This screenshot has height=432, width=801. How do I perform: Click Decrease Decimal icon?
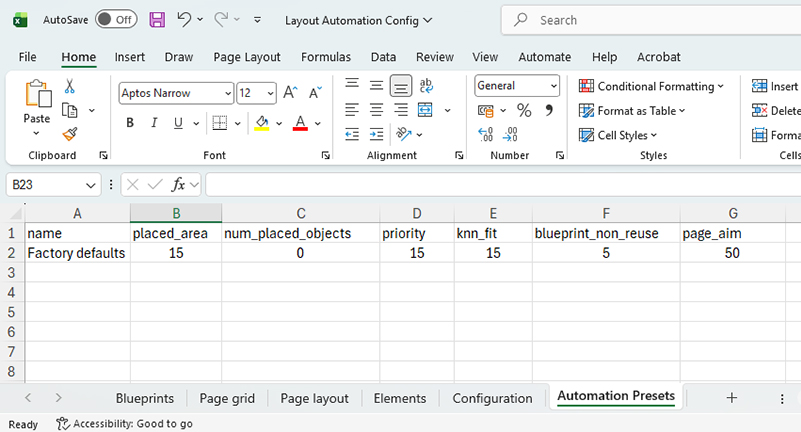[510, 134]
